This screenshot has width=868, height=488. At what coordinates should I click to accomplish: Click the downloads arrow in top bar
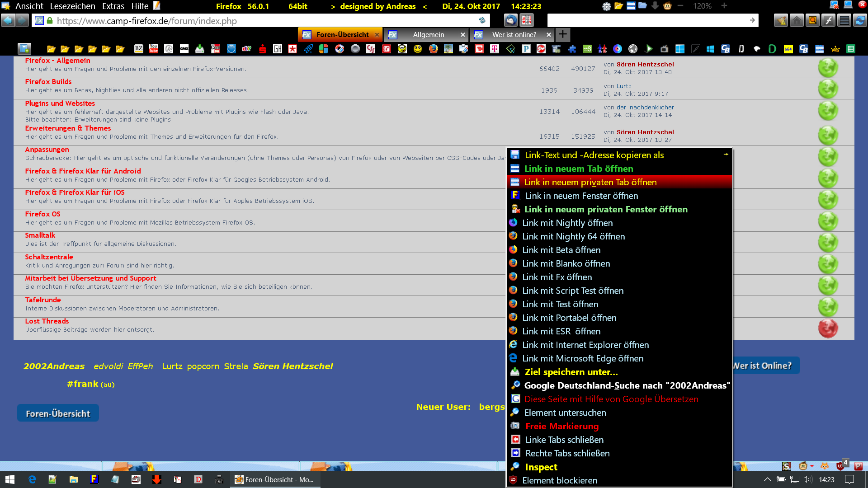click(x=655, y=6)
